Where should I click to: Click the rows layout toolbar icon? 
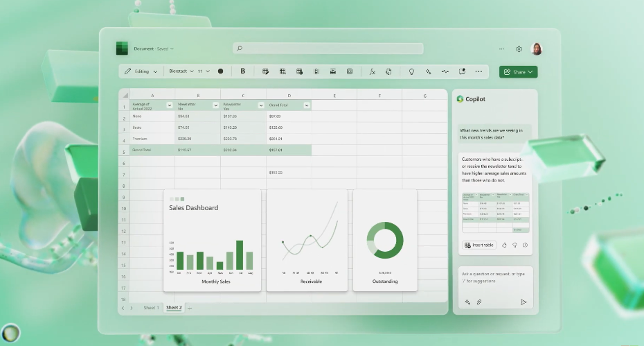click(x=332, y=71)
